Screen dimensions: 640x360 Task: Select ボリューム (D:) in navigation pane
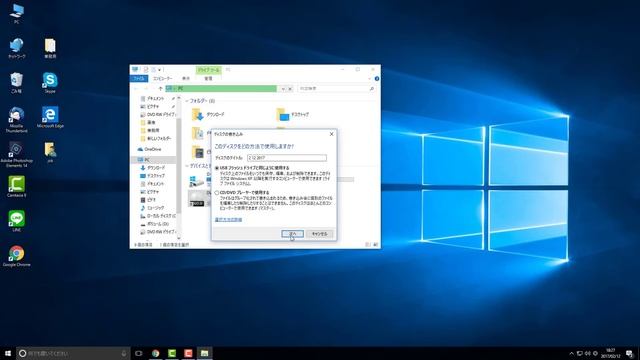(x=155, y=224)
